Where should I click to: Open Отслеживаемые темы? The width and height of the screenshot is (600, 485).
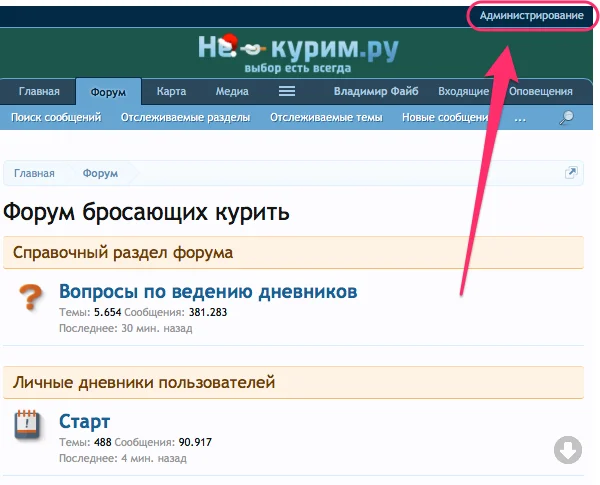(x=326, y=118)
